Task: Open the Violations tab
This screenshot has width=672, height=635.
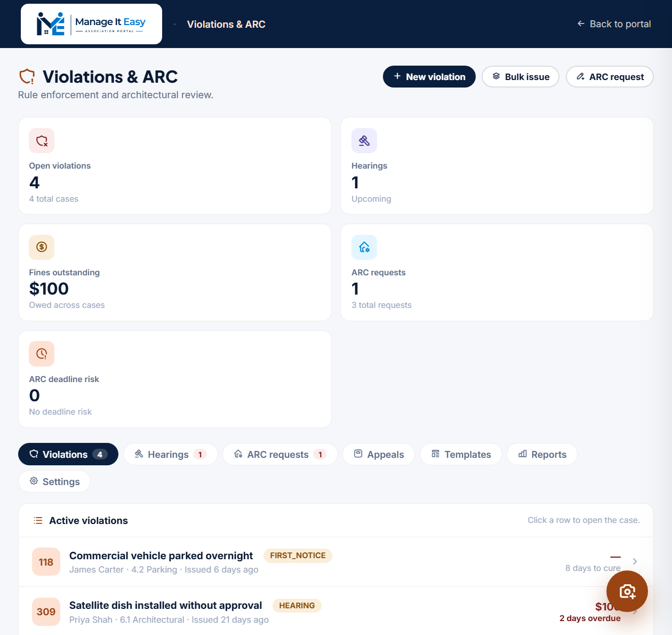Action: pyautogui.click(x=68, y=454)
